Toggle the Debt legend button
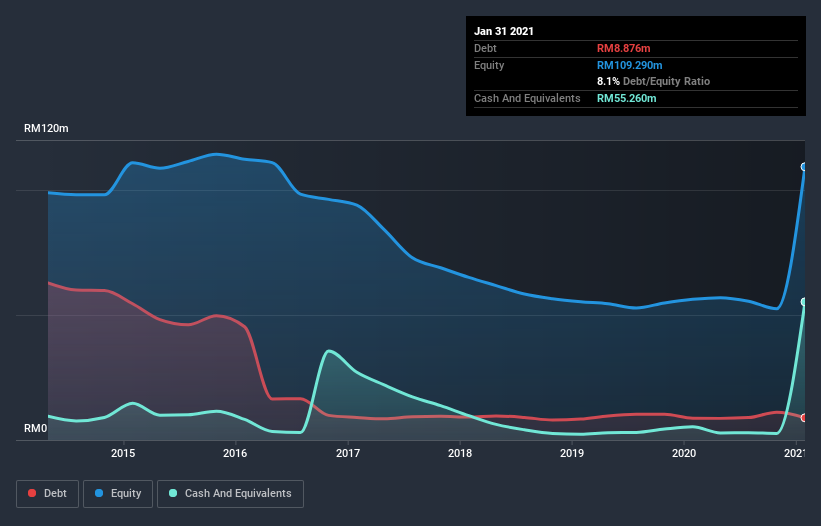 point(47,494)
